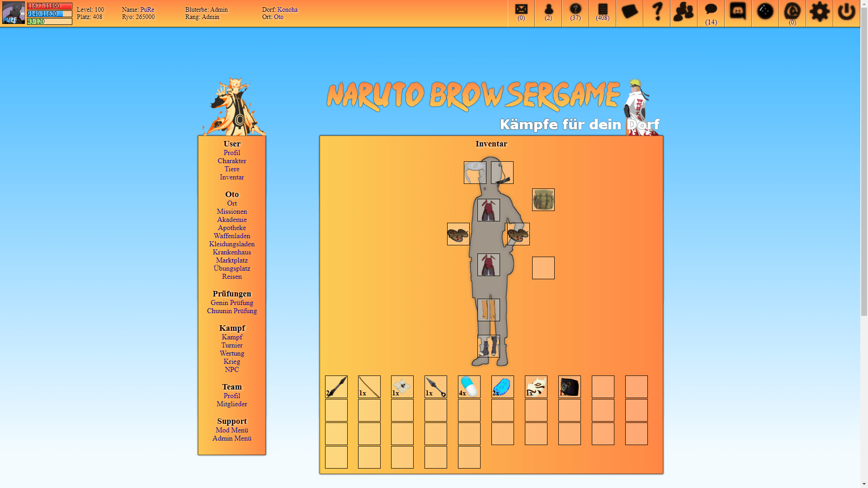Click the dragon ball icon
The image size is (868, 488).
point(765,11)
